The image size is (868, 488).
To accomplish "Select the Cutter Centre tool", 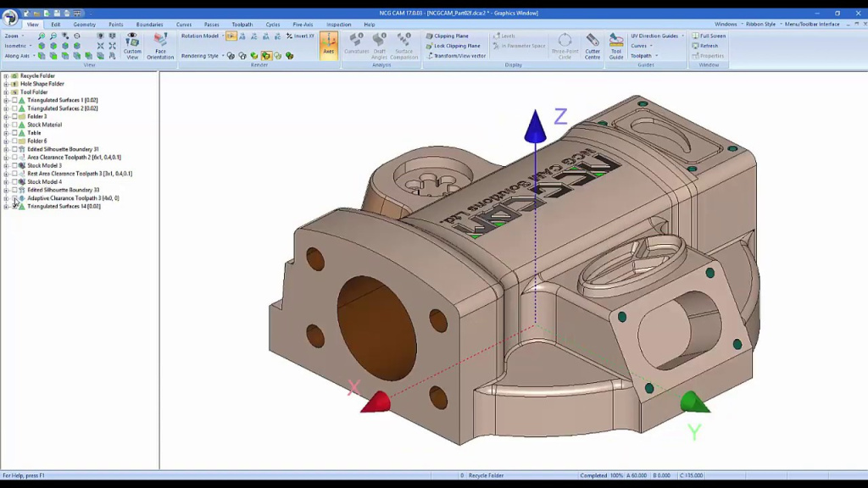I will [x=593, y=46].
